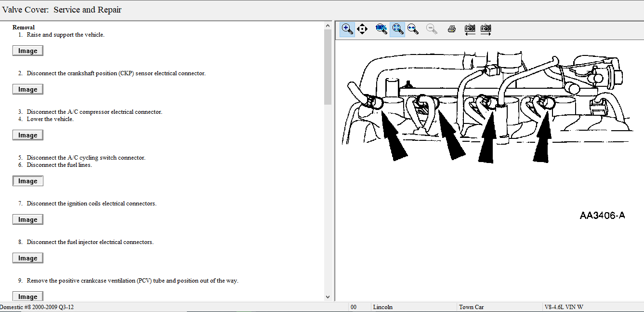Open Image for raise and support vehicle step

28,51
